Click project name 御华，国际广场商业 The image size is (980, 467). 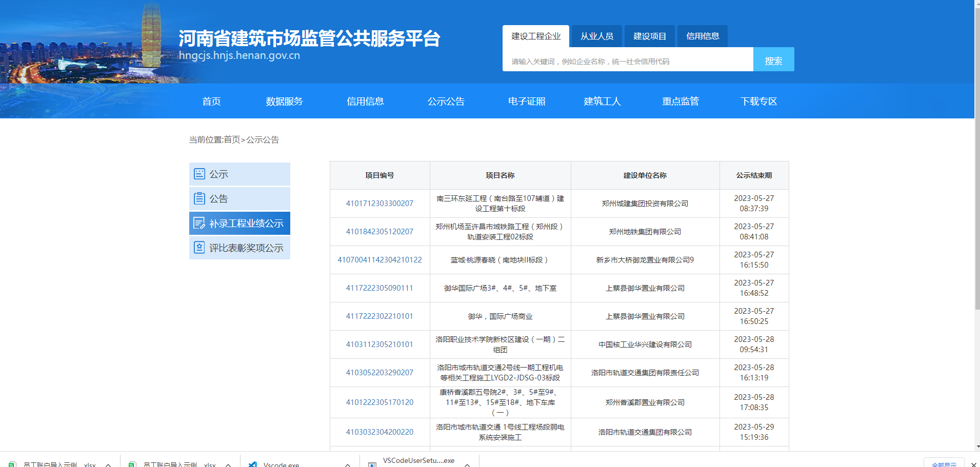(500, 316)
